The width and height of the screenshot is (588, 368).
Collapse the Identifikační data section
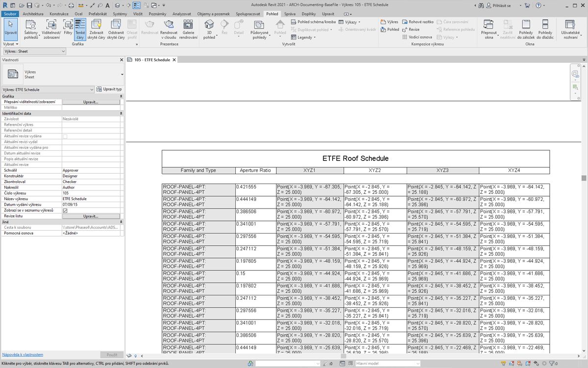click(x=122, y=113)
